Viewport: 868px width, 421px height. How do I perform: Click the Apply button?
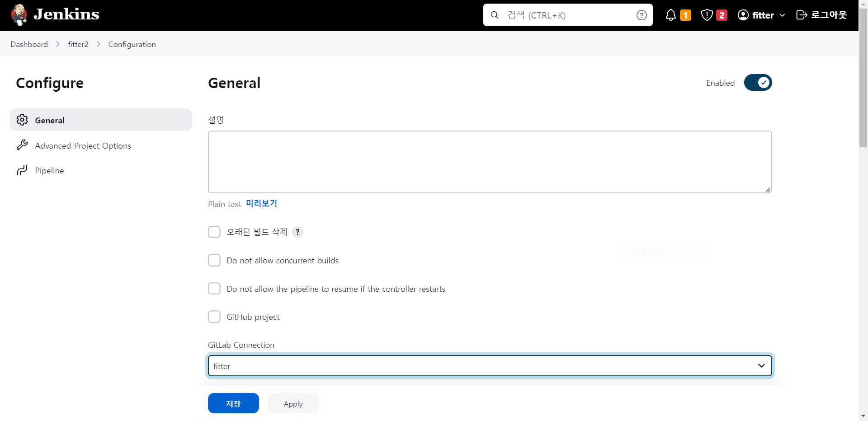[293, 403]
